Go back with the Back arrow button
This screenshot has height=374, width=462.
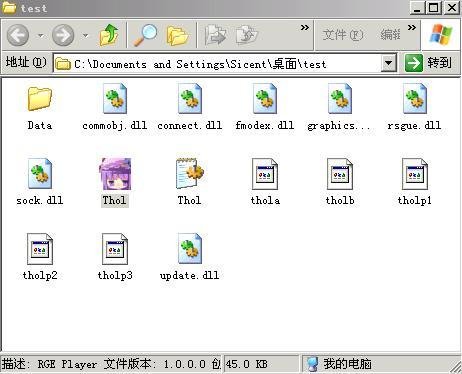click(18, 35)
